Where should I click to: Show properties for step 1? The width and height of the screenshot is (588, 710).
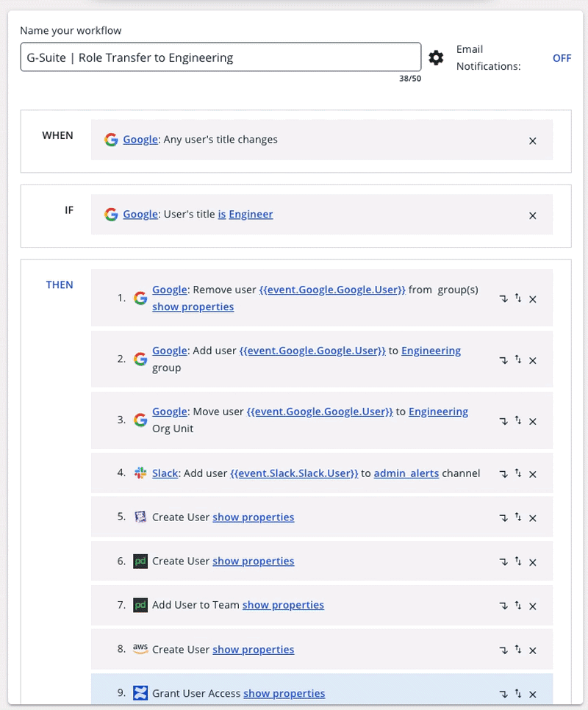(193, 307)
